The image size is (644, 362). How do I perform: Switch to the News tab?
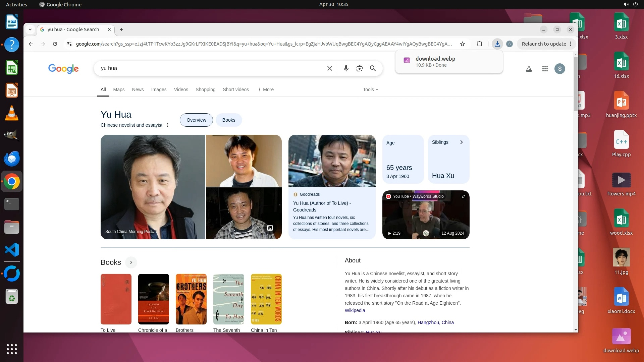(138, 89)
